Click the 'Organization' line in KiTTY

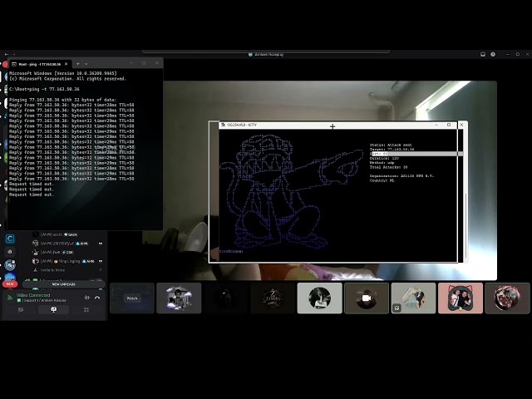click(x=402, y=176)
